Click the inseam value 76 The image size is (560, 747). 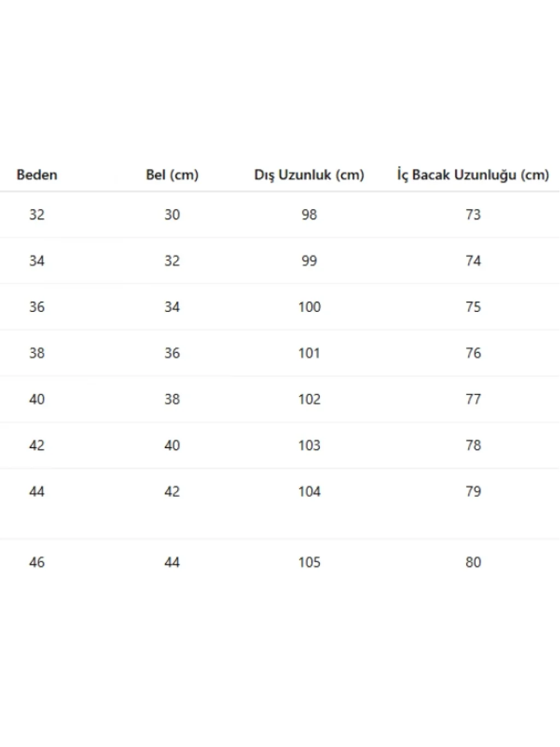(473, 353)
